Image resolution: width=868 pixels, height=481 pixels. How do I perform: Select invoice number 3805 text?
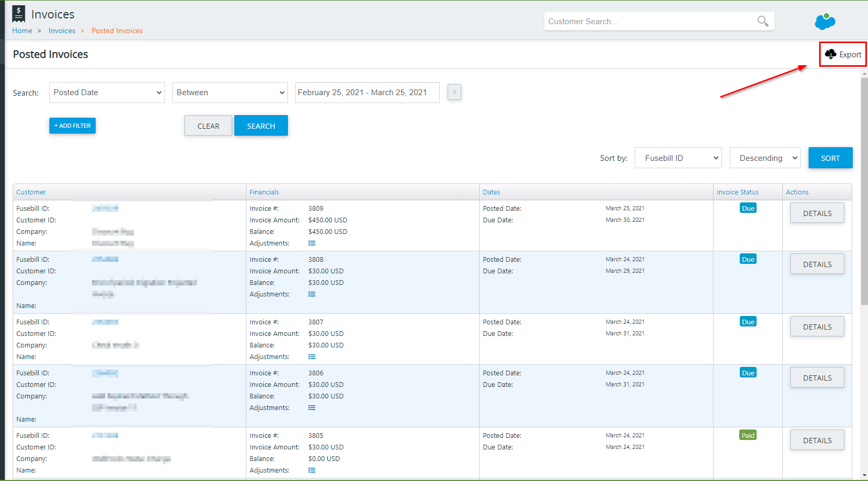pyautogui.click(x=316, y=436)
